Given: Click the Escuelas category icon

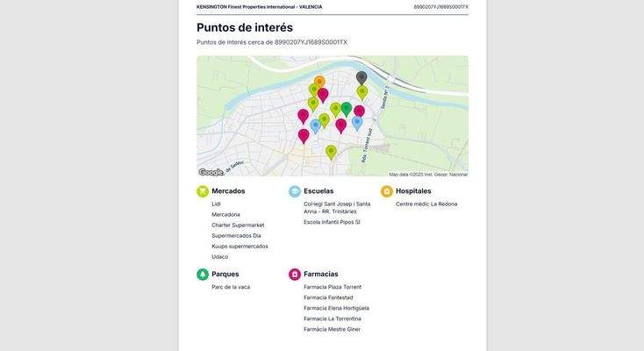Looking at the screenshot, I should tap(295, 191).
